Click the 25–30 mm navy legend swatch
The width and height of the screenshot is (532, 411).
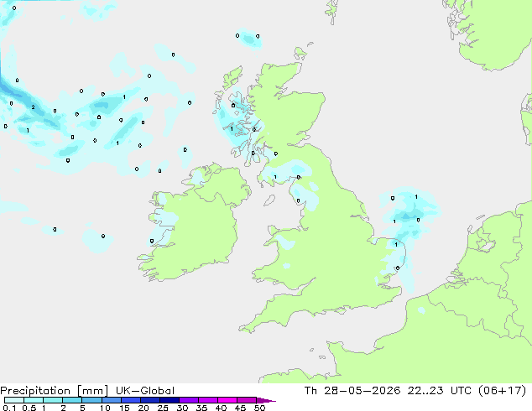[169, 400]
